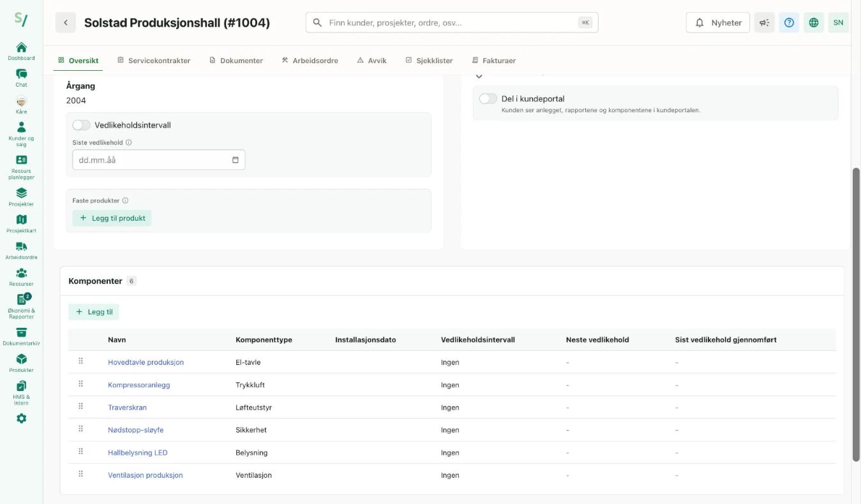Click drag handle for Hallbelysning LED row
Viewport: 861px width, 504px height.
click(x=81, y=452)
